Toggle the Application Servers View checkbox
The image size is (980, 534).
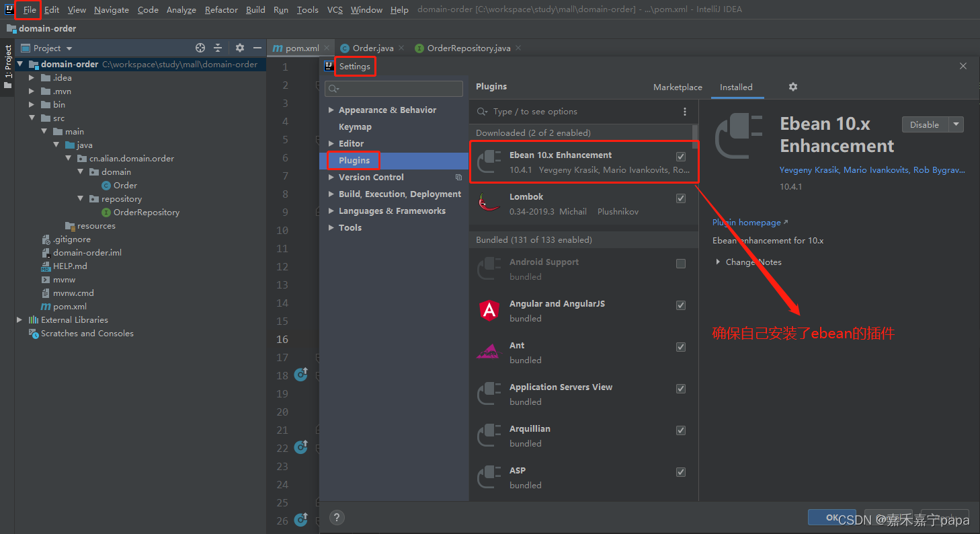tap(681, 389)
